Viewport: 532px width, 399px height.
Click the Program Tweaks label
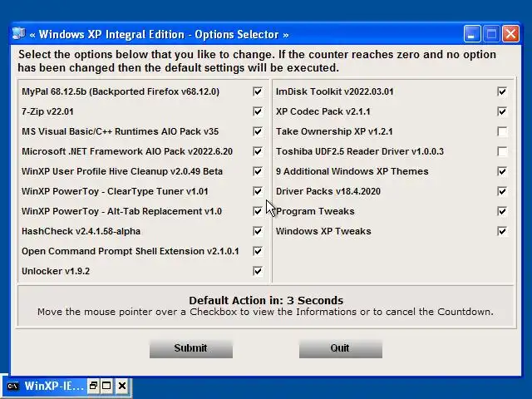pyautogui.click(x=315, y=211)
